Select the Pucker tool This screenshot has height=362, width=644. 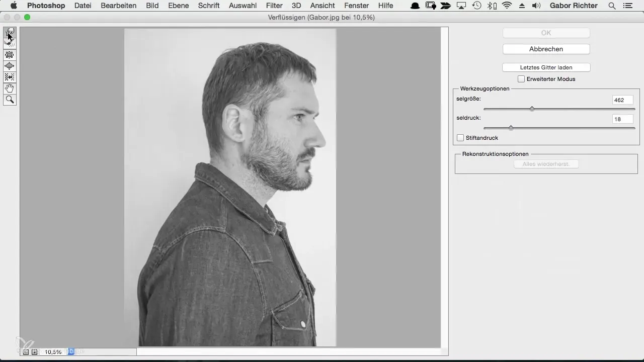coord(10,55)
